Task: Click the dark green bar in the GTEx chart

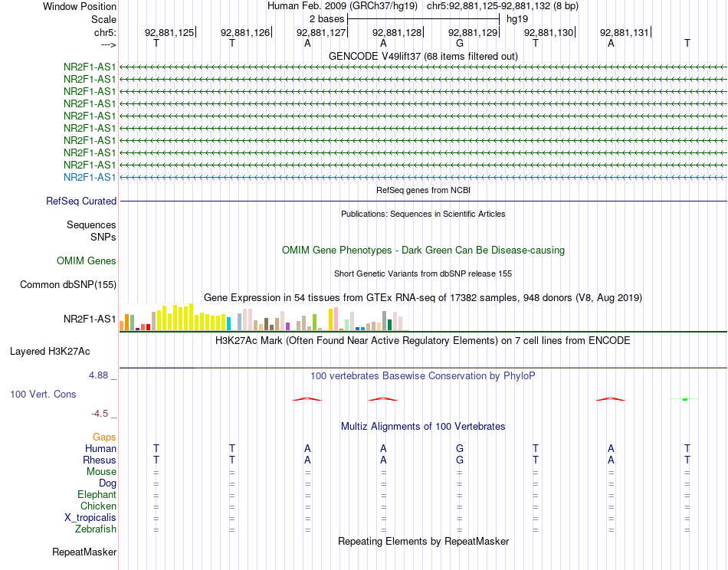Action: [389, 325]
